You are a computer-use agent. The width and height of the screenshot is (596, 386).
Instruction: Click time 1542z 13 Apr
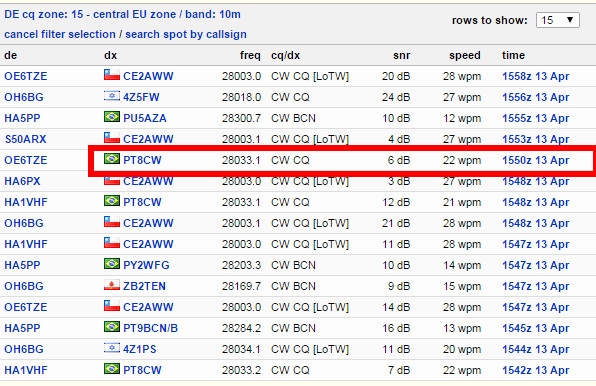pyautogui.click(x=536, y=370)
